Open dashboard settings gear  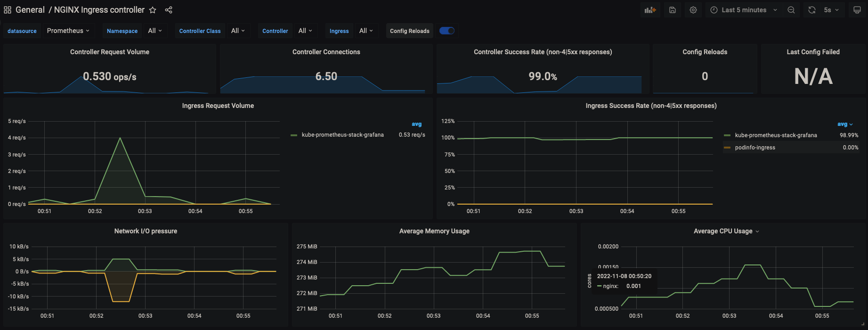[693, 10]
